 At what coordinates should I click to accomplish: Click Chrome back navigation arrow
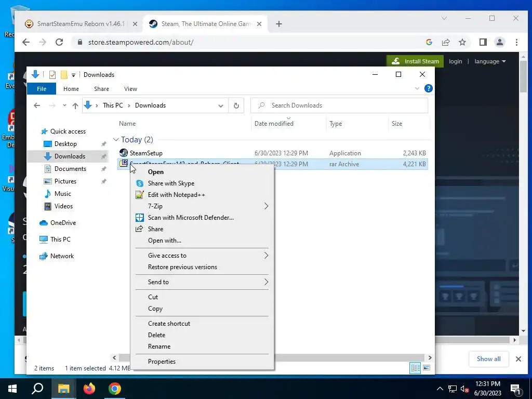click(26, 42)
